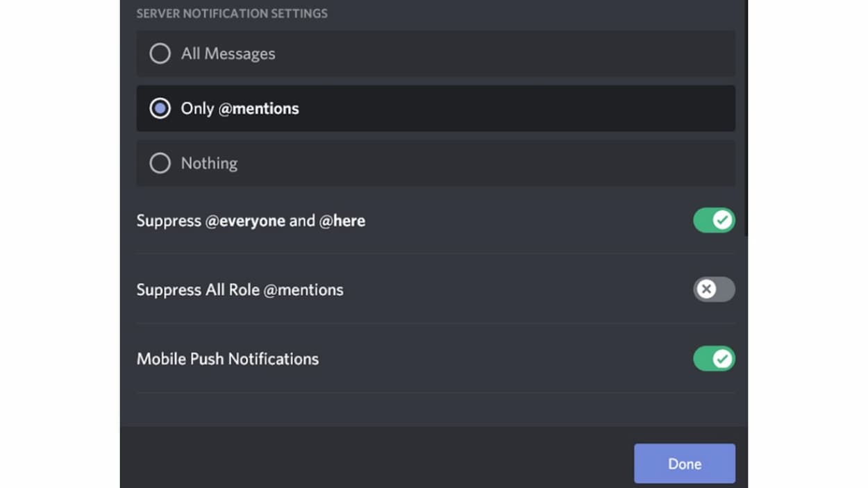
Task: Select the Nothing radio button
Action: coord(160,163)
